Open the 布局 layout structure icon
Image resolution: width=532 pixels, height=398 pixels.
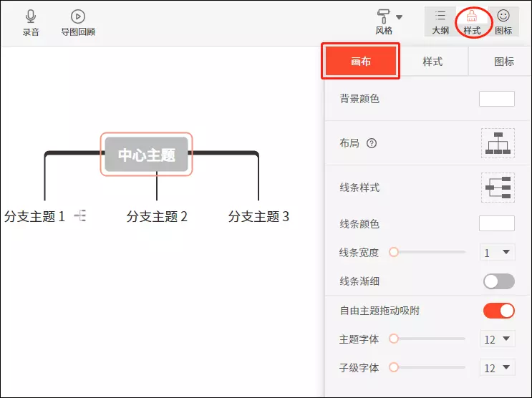click(x=497, y=143)
